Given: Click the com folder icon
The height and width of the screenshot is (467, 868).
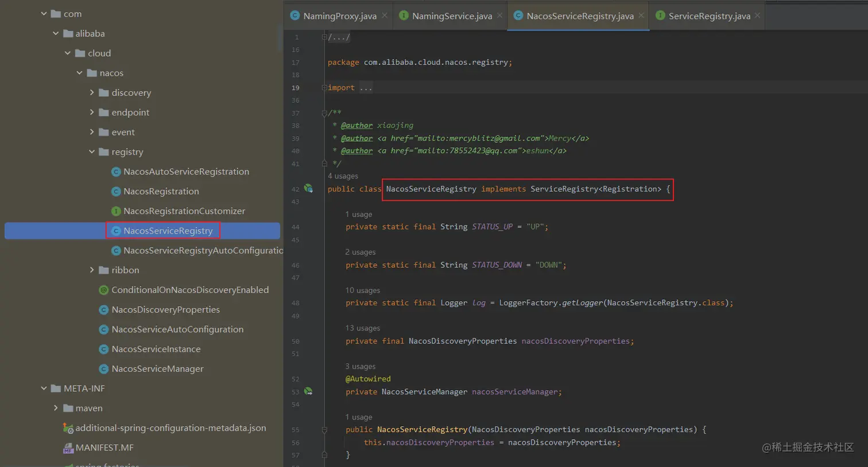Looking at the screenshot, I should pos(56,14).
